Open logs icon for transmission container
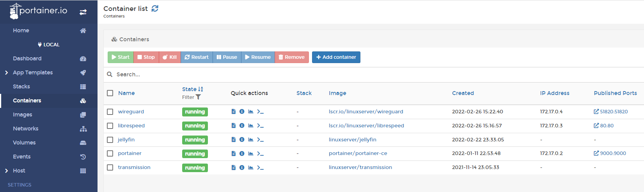644x192 pixels. [x=233, y=167]
